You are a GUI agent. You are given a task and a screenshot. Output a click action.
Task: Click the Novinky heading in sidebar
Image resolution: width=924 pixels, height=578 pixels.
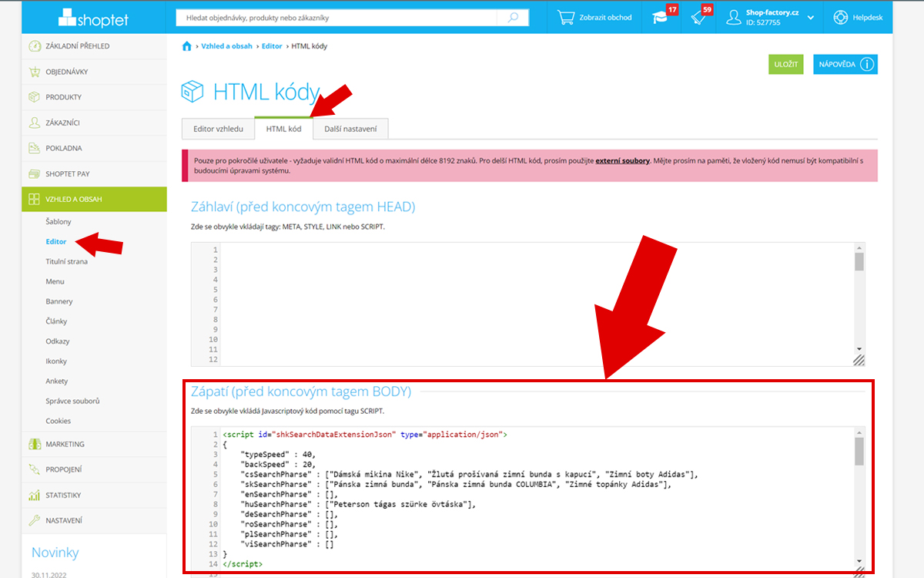pos(55,553)
